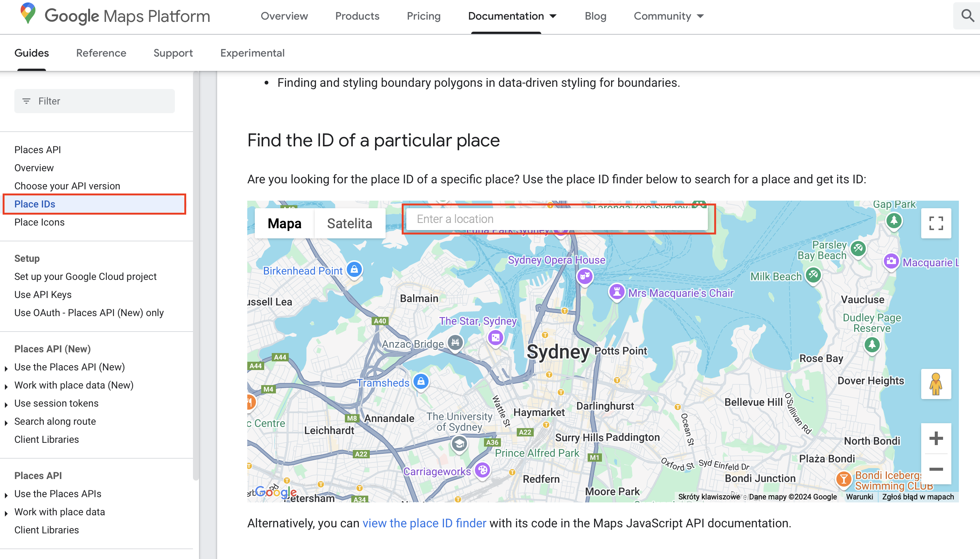Open Place IDs in sidebar
Viewport: 980px width, 559px height.
coord(94,204)
